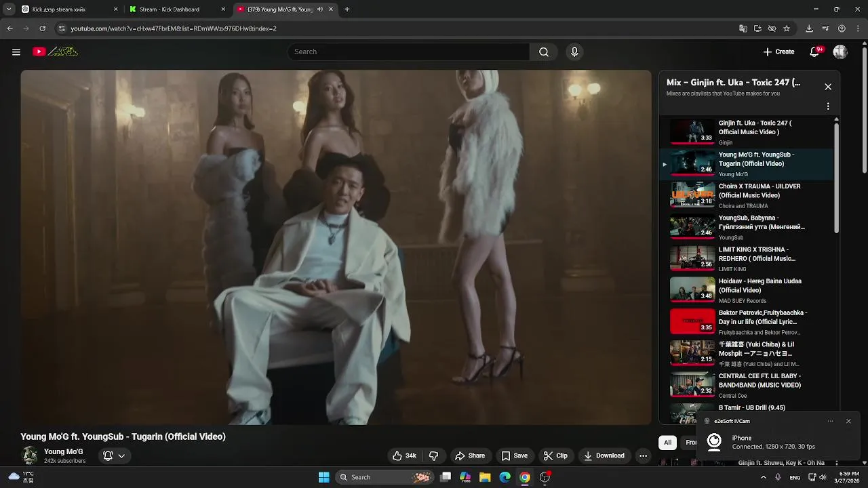
Task: Play Choira X TRAUMA - UILDVER
Action: click(x=746, y=195)
